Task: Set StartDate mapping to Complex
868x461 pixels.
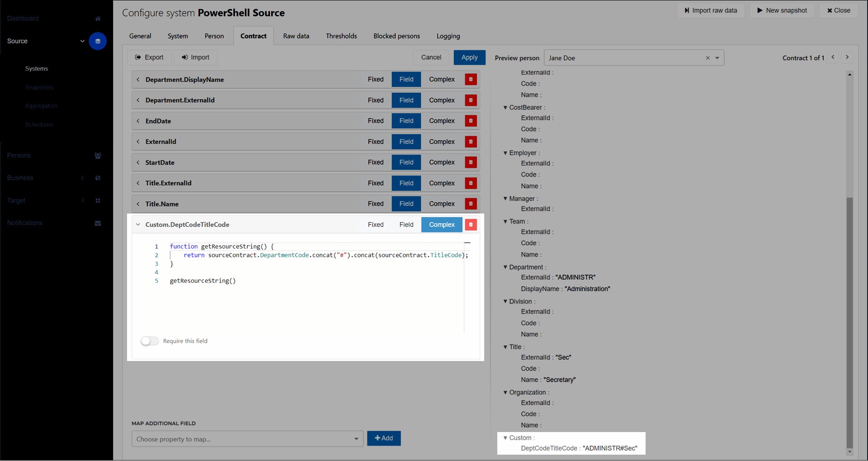Action: pyautogui.click(x=442, y=162)
